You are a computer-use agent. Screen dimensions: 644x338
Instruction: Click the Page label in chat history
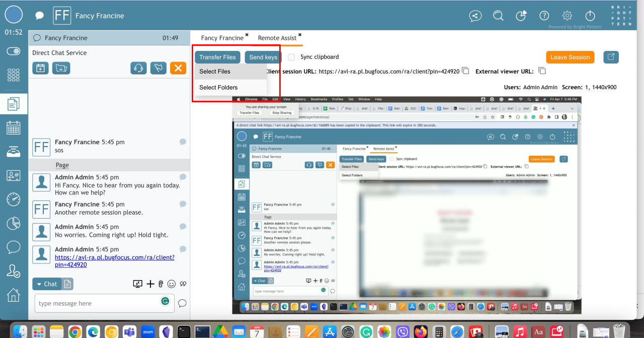coord(62,165)
